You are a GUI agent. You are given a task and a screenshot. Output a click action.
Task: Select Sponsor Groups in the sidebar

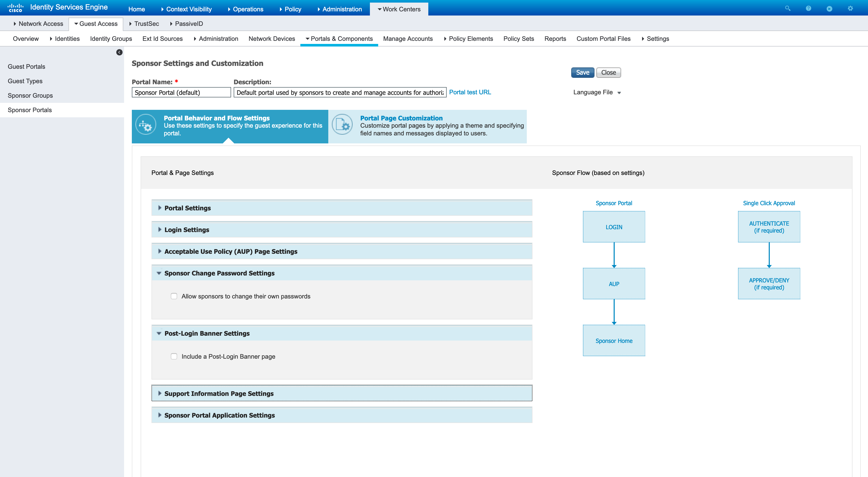click(x=62, y=96)
